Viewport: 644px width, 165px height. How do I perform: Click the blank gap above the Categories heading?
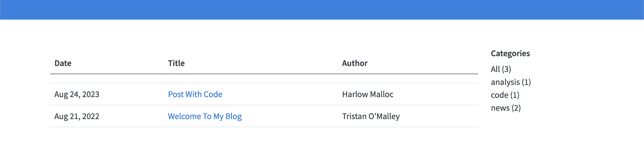click(x=510, y=35)
